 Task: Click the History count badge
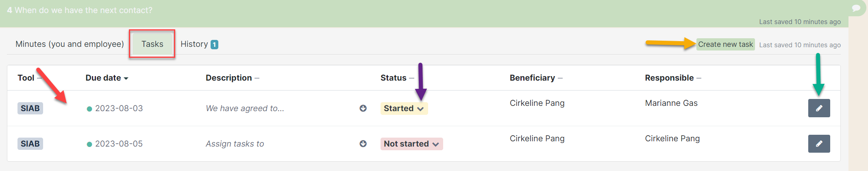(214, 44)
